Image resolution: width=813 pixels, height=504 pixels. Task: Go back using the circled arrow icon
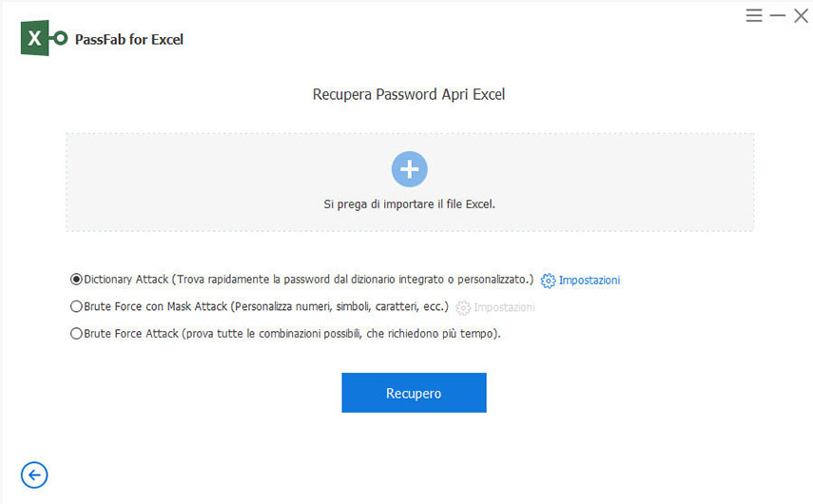pos(34,475)
